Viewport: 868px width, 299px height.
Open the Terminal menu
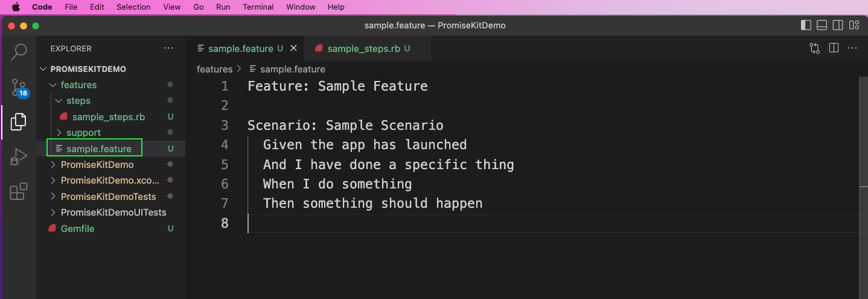(258, 7)
